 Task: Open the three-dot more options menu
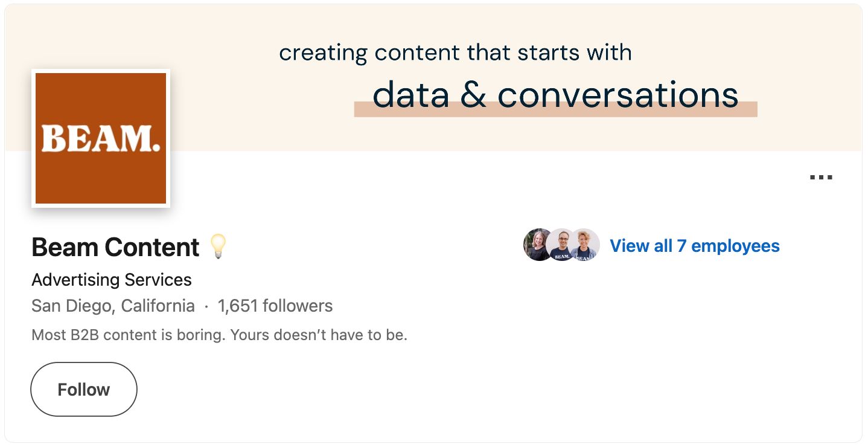pos(821,178)
